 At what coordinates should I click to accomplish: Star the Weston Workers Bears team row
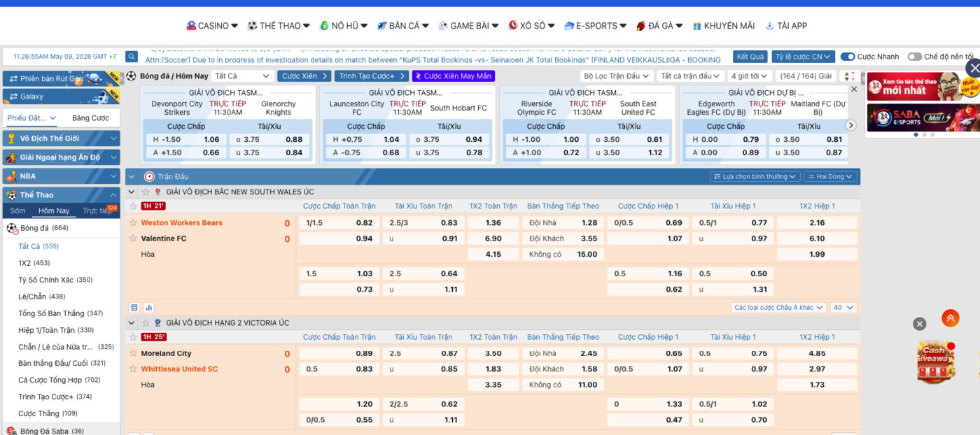pyautogui.click(x=133, y=222)
